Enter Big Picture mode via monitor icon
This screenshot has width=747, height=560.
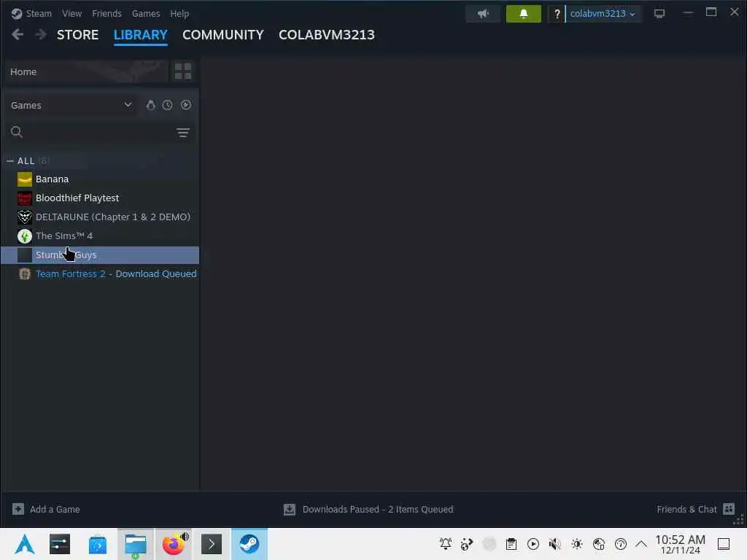click(659, 14)
